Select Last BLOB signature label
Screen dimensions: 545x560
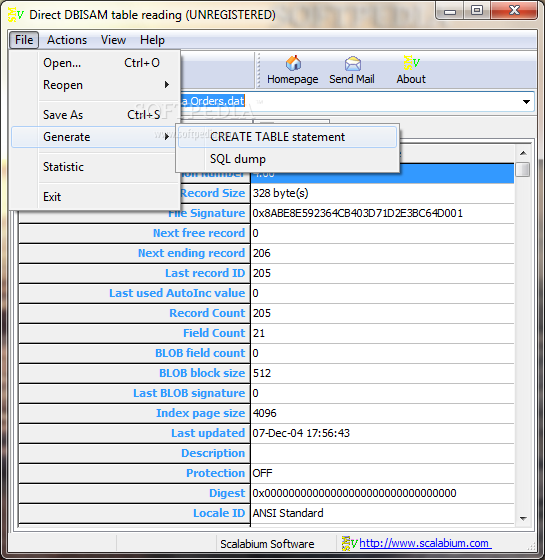point(189,393)
